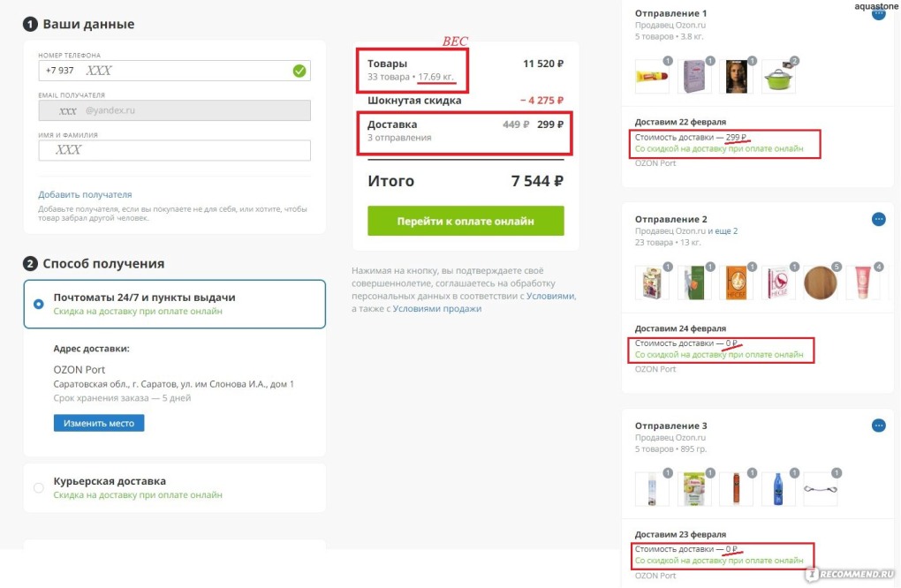
Task: Open the green cooking pot product thumbnail
Action: pos(778,77)
